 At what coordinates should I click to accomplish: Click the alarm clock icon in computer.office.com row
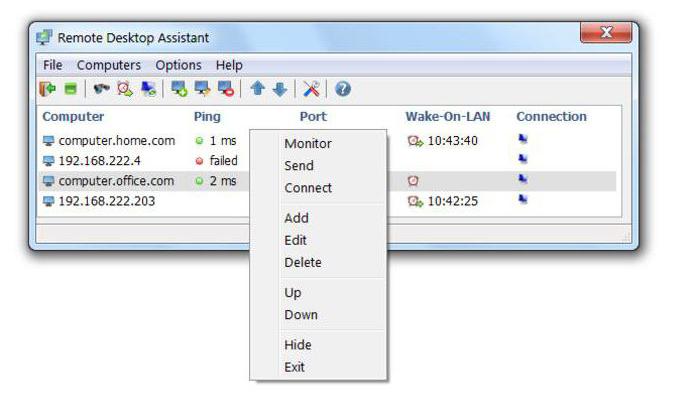(x=413, y=180)
